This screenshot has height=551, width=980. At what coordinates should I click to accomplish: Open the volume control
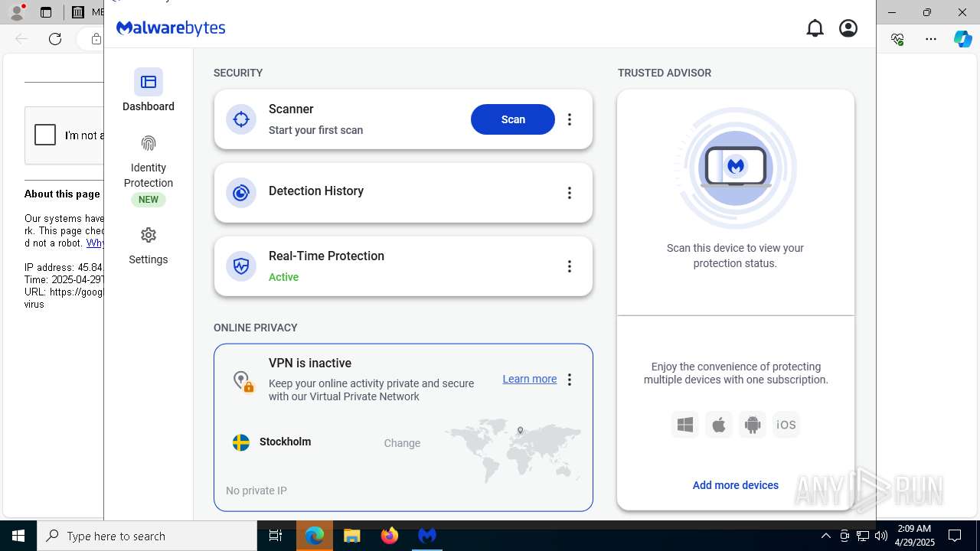[x=880, y=536]
